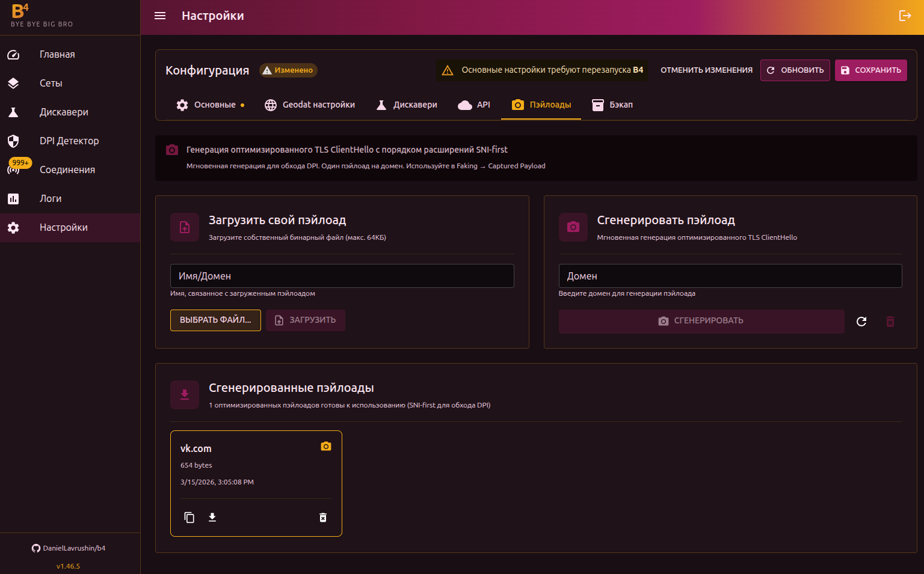The height and width of the screenshot is (574, 924).
Task: Click the refresh icon beside Сгенерировать
Action: pyautogui.click(x=861, y=322)
